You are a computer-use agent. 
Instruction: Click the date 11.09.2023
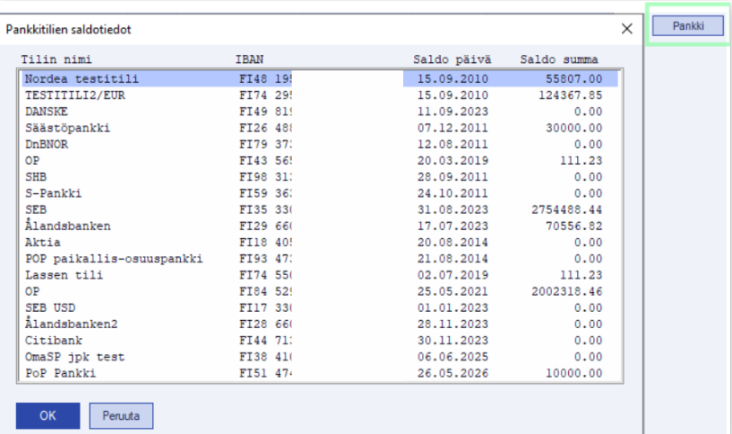click(452, 112)
